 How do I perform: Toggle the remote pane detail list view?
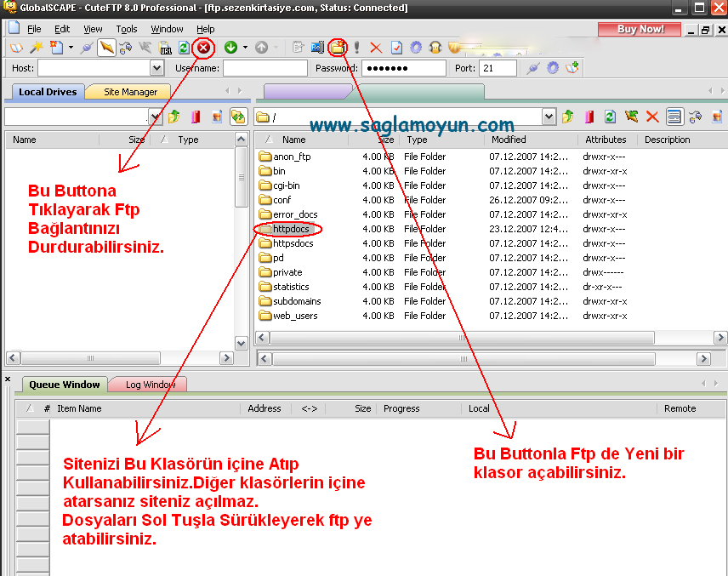click(674, 117)
